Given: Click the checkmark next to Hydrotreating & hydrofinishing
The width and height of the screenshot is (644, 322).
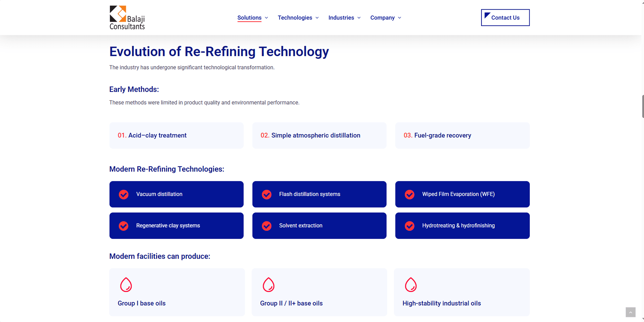Looking at the screenshot, I should 410,226.
